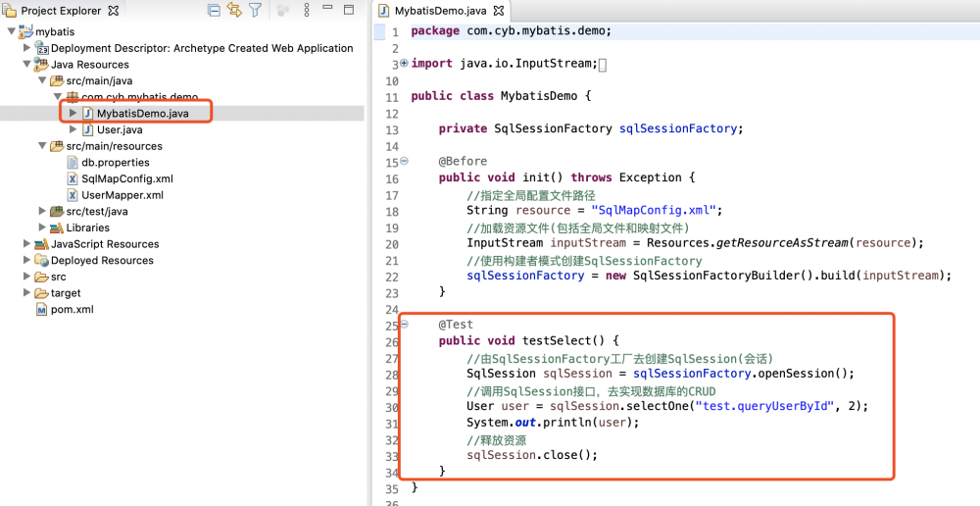Select the Project Explorer tab
The image size is (980, 506).
(x=61, y=11)
